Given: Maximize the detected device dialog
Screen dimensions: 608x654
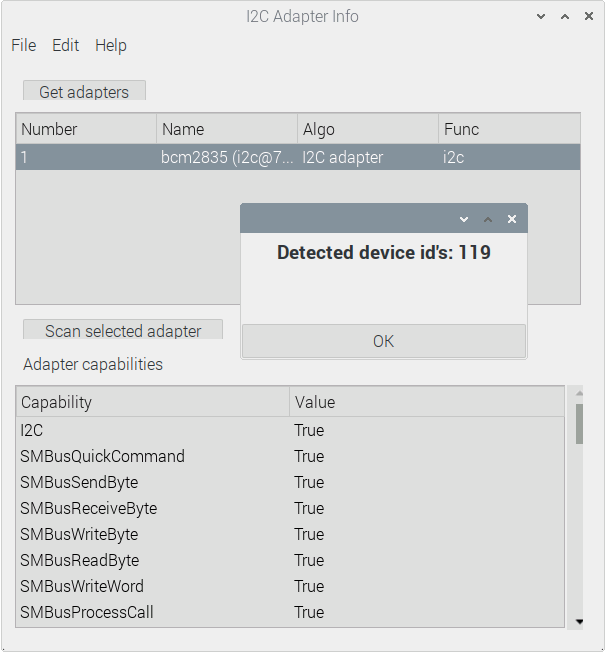Looking at the screenshot, I should click(488, 219).
